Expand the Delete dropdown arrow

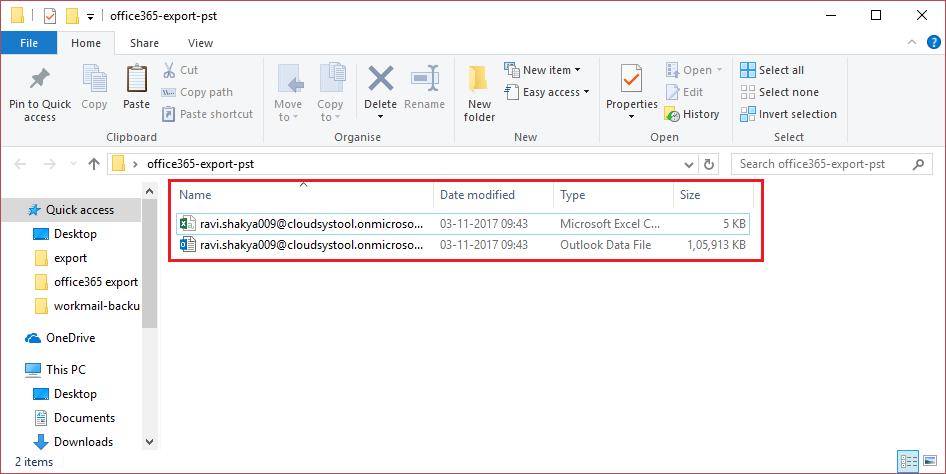point(381,117)
